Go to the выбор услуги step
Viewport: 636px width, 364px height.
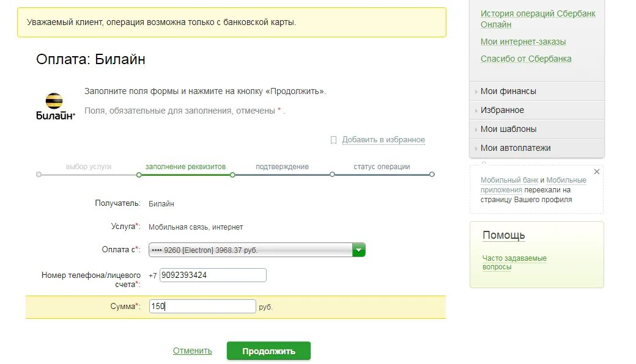point(89,166)
